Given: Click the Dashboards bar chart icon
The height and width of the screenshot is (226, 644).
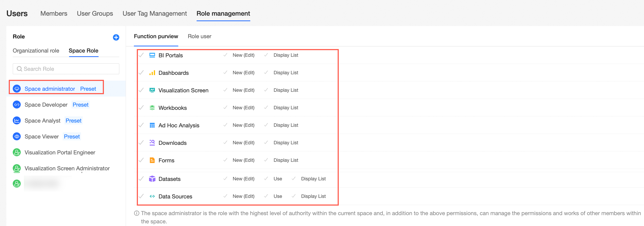Looking at the screenshot, I should (x=152, y=73).
